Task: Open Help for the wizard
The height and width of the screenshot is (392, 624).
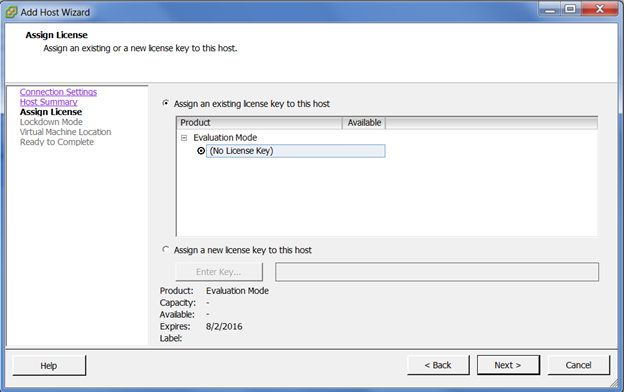Action: (x=49, y=365)
